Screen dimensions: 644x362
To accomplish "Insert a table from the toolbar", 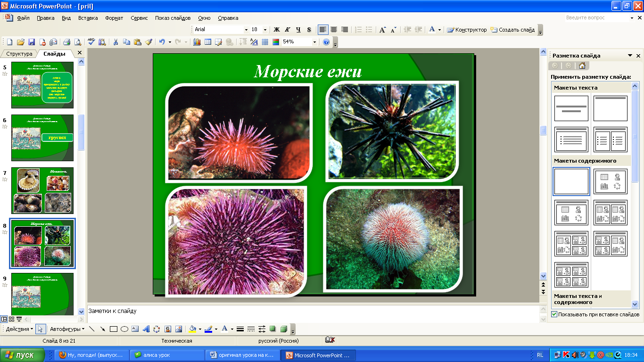I will click(207, 42).
